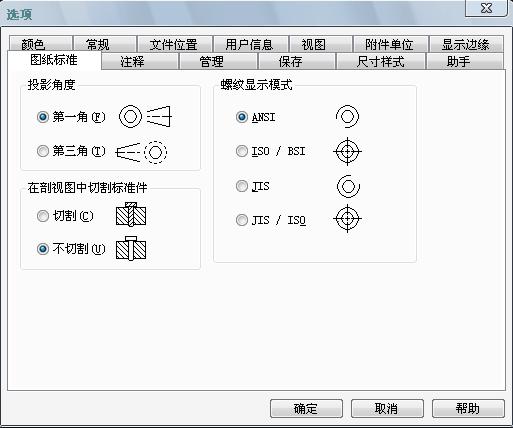Click the first-angle projection symbol icon

click(x=145, y=117)
